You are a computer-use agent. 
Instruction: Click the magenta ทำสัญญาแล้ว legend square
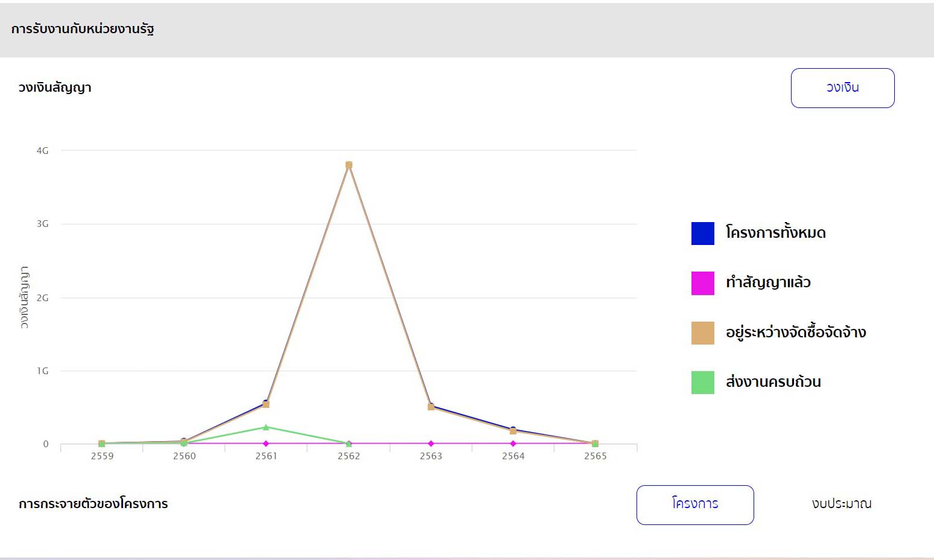point(702,283)
